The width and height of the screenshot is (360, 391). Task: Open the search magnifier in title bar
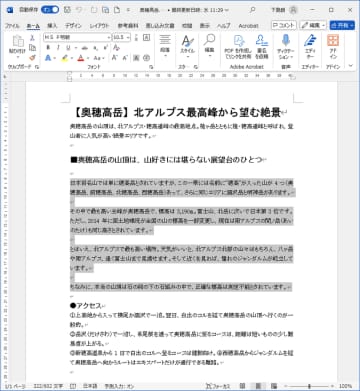(x=253, y=10)
